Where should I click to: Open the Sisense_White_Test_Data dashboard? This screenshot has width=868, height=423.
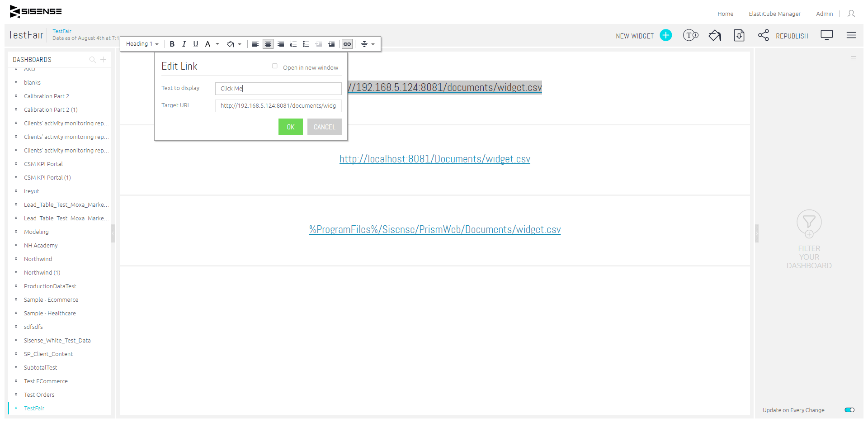[57, 341]
